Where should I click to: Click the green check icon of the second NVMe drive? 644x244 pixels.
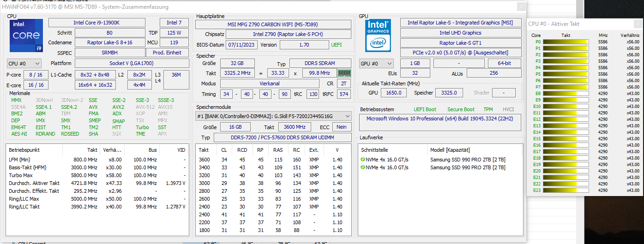[363, 167]
